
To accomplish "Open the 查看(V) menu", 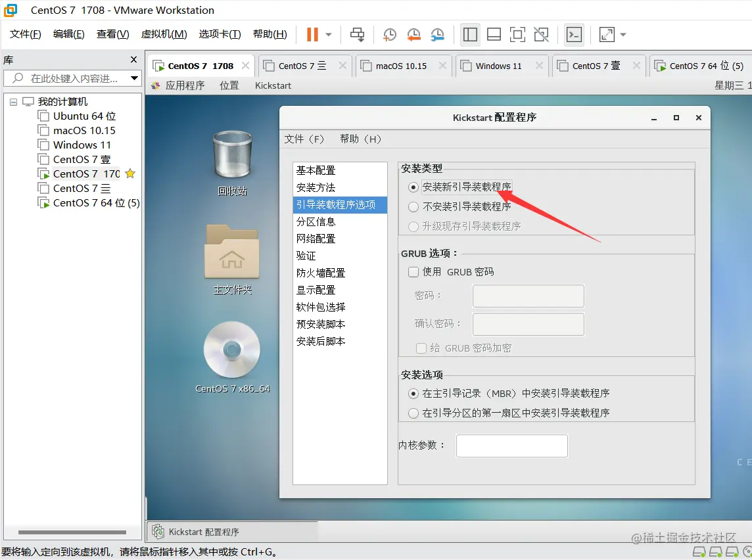I will click(112, 34).
